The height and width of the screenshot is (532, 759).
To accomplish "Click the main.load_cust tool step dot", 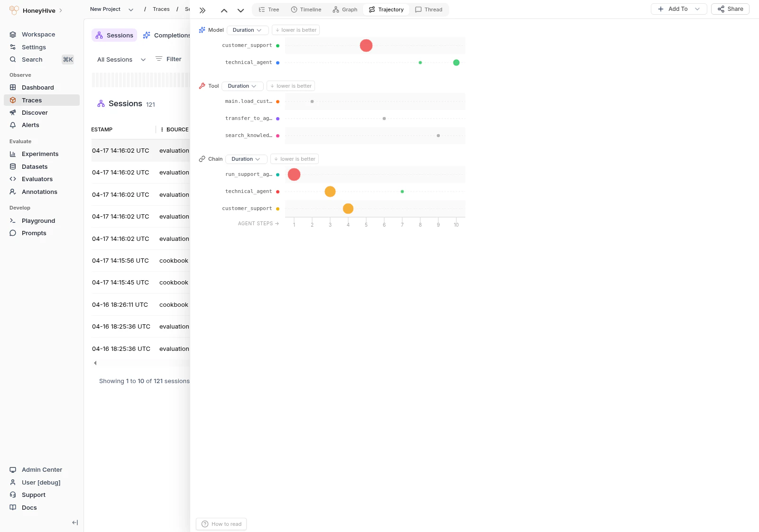I will click(x=312, y=101).
